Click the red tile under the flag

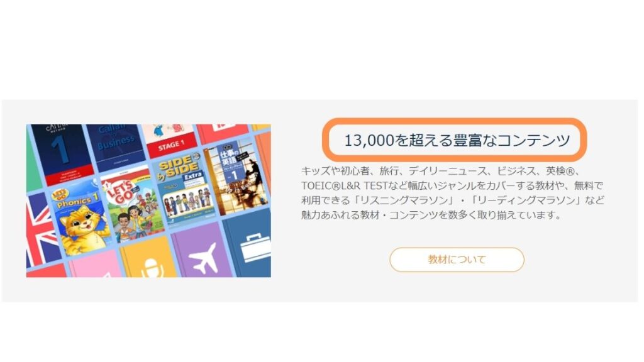pos(46,271)
